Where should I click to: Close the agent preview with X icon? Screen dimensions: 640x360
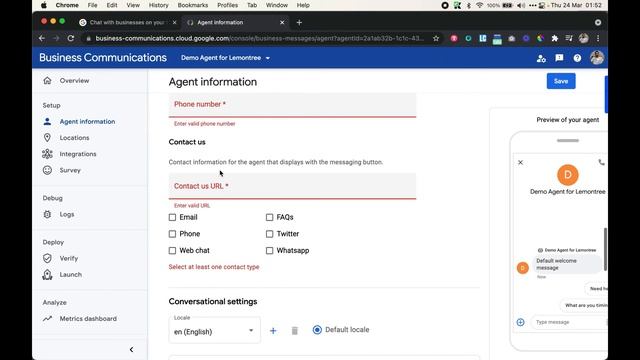520,162
